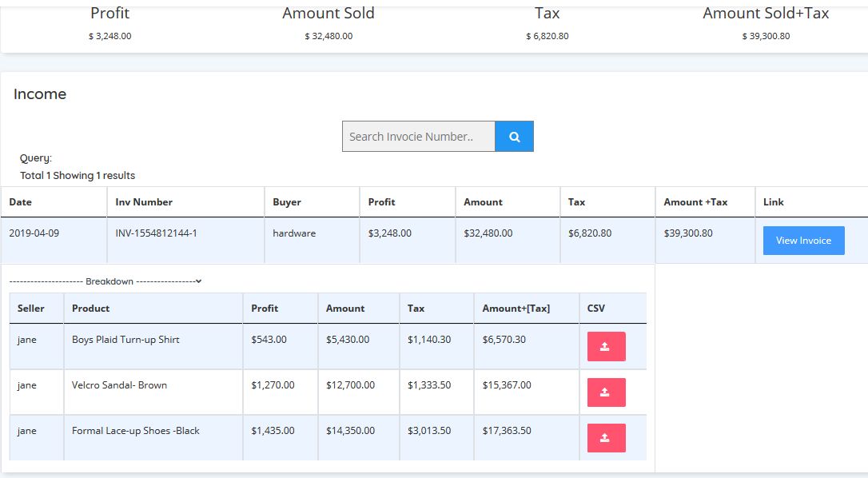Focus the Search Invoice Number field
This screenshot has width=868, height=478.
tap(418, 137)
